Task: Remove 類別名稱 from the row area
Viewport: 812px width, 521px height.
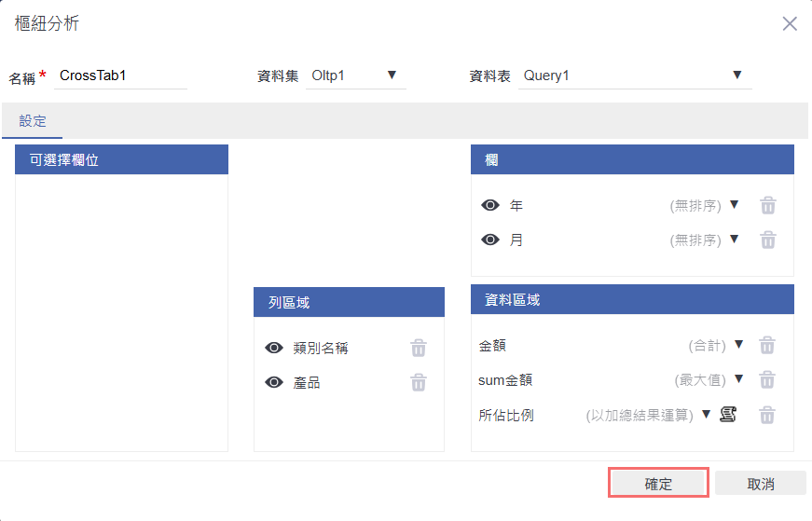Action: (419, 348)
